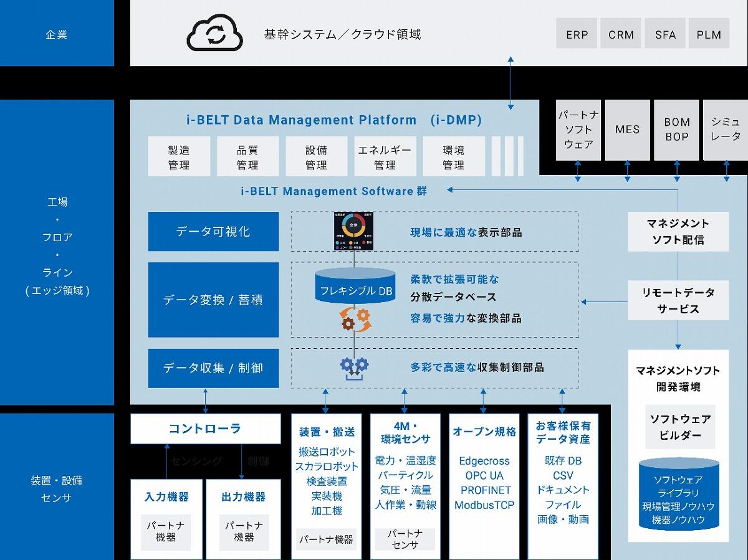Viewport: 748px width, 560px height.
Task: Select the データ収集 / 制御 block
Action: click(x=213, y=368)
